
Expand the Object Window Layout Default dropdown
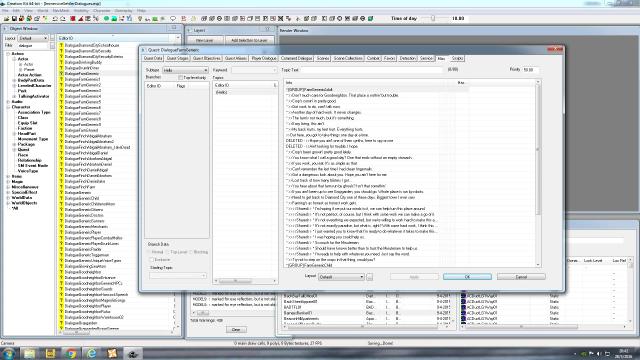pos(33,38)
